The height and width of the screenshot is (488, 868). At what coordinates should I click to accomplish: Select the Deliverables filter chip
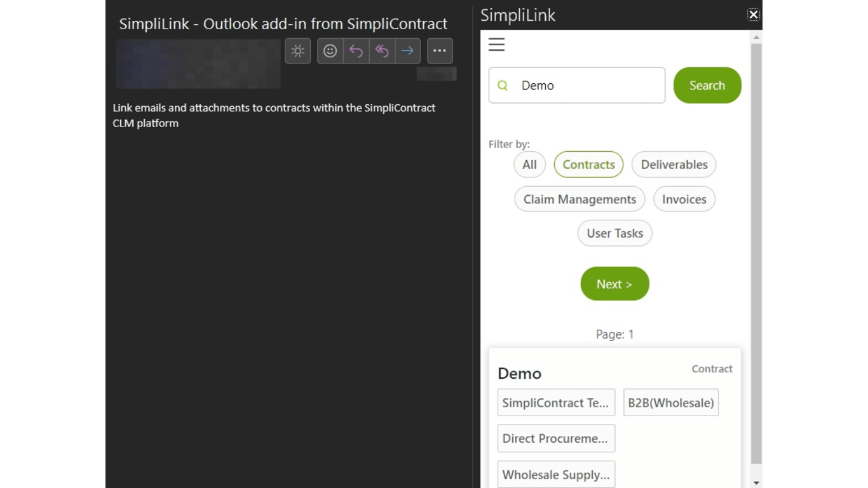click(x=674, y=165)
